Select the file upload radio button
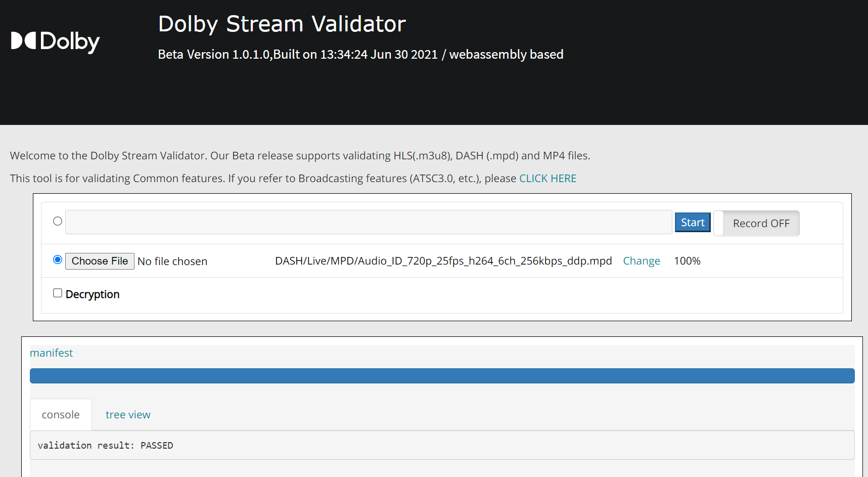 pos(58,259)
